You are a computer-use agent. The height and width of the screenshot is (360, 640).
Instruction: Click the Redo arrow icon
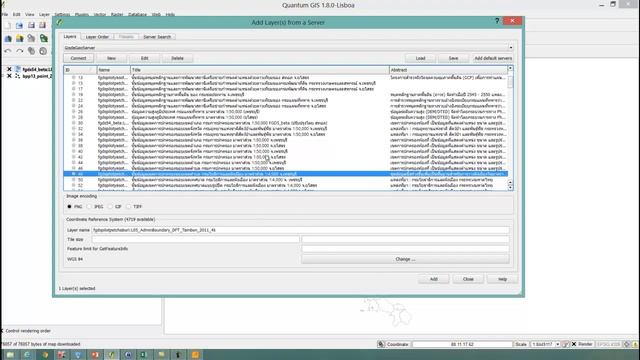19,51
